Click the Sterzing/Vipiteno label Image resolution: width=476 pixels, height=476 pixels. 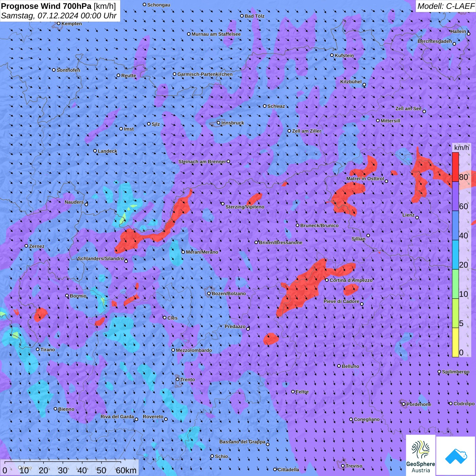pyautogui.click(x=245, y=207)
